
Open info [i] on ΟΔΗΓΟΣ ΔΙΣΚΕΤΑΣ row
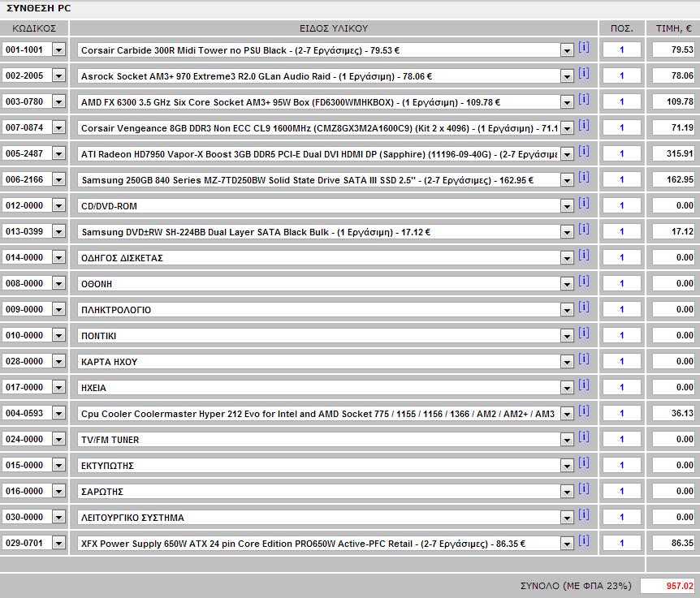tap(584, 255)
